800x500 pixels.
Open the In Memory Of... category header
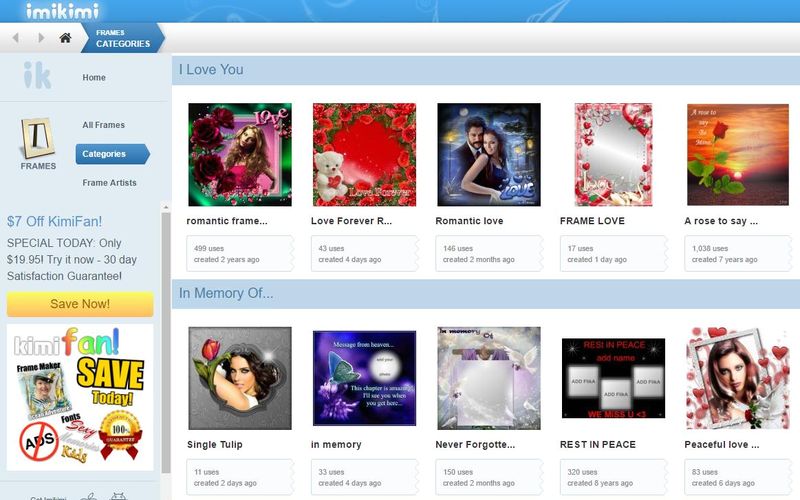tap(226, 294)
